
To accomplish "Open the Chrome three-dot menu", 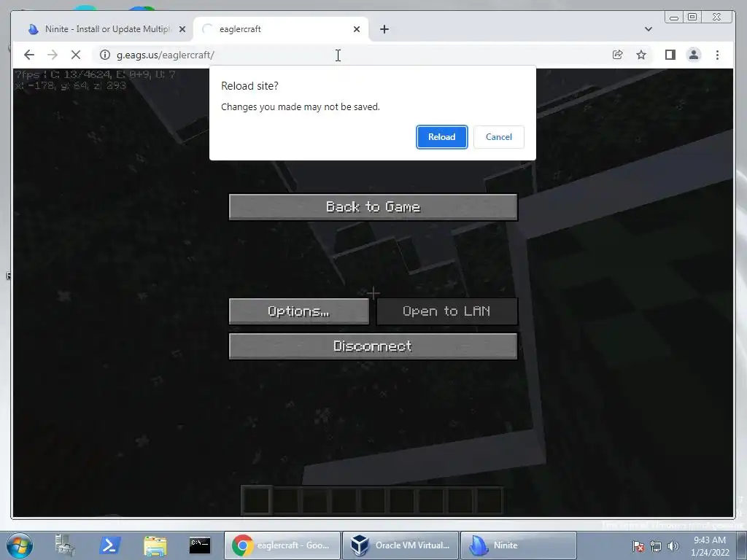I will point(718,55).
